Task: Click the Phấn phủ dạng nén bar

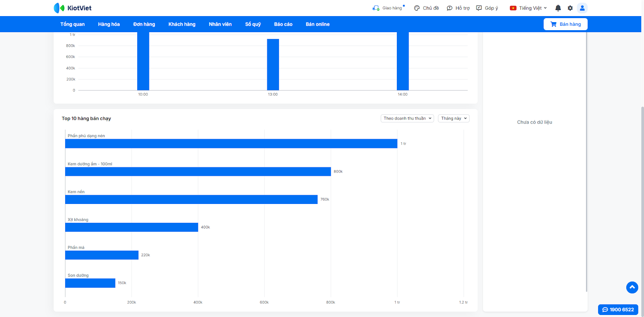Action: click(x=231, y=144)
